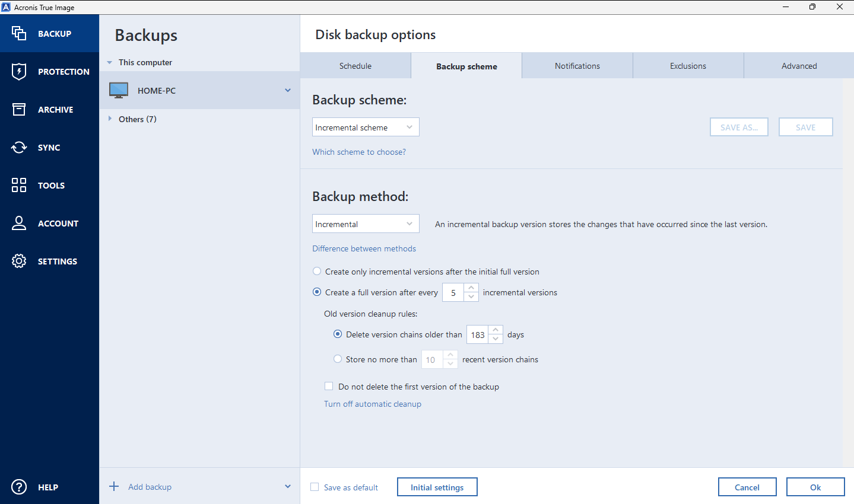Image resolution: width=854 pixels, height=504 pixels.
Task: Click the 'Which scheme to choose?' link
Action: click(359, 152)
